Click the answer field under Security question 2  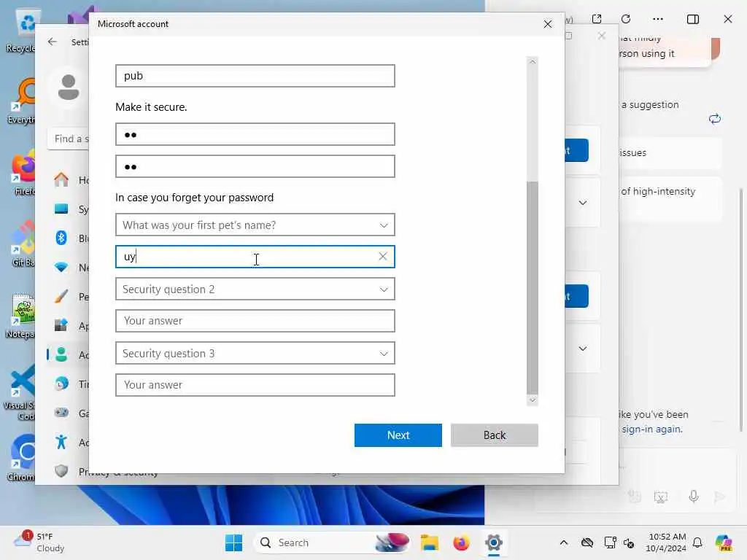(x=255, y=321)
